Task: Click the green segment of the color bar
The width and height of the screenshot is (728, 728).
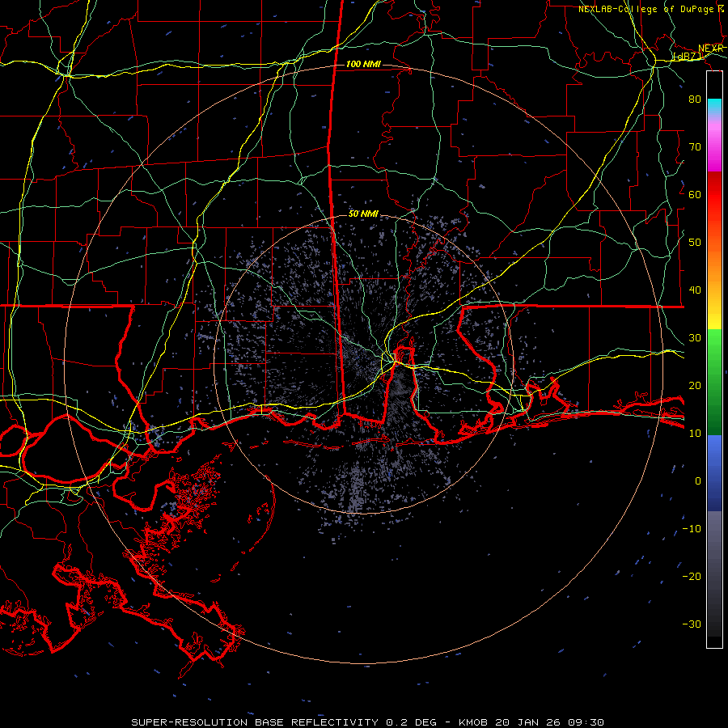Action: (x=714, y=382)
